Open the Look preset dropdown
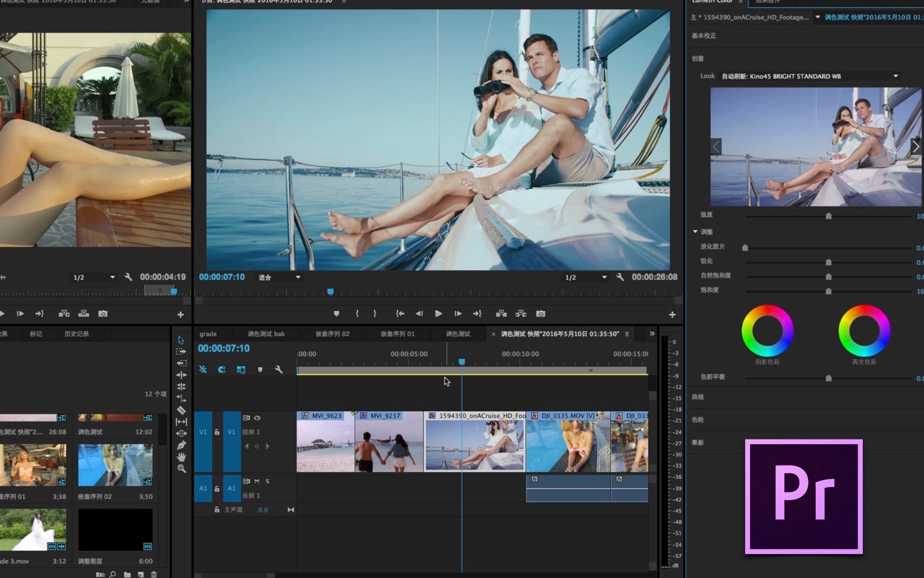Viewport: 924px width, 578px height. 895,76
